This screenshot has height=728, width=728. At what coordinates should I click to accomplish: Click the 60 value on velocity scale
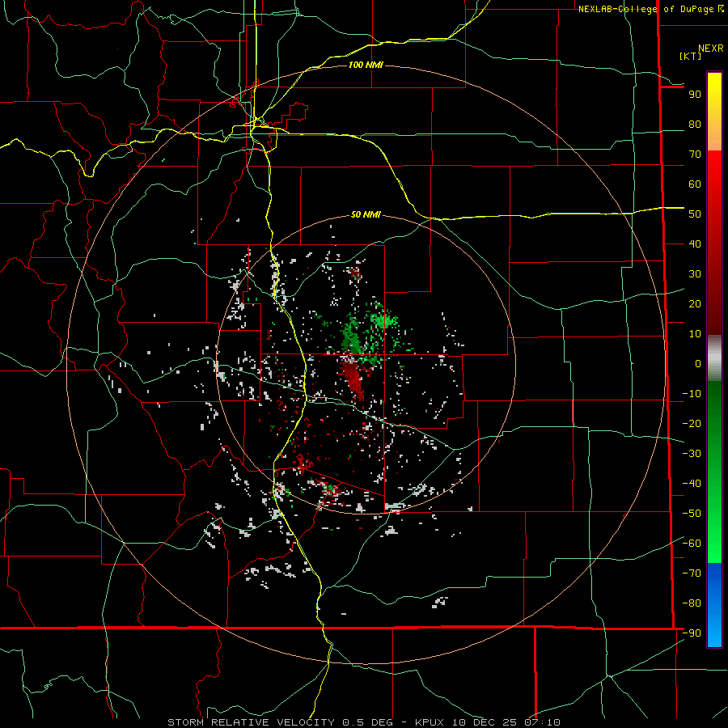coord(695,184)
